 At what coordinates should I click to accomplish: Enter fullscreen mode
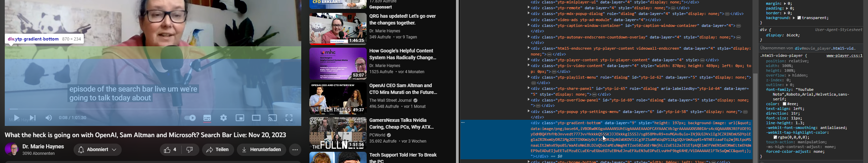[289, 118]
